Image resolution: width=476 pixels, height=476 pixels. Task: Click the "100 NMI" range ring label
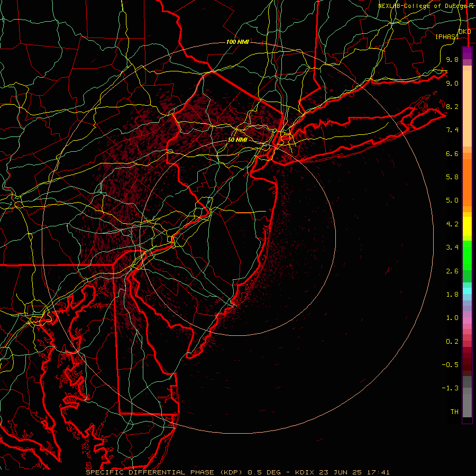tap(237, 42)
